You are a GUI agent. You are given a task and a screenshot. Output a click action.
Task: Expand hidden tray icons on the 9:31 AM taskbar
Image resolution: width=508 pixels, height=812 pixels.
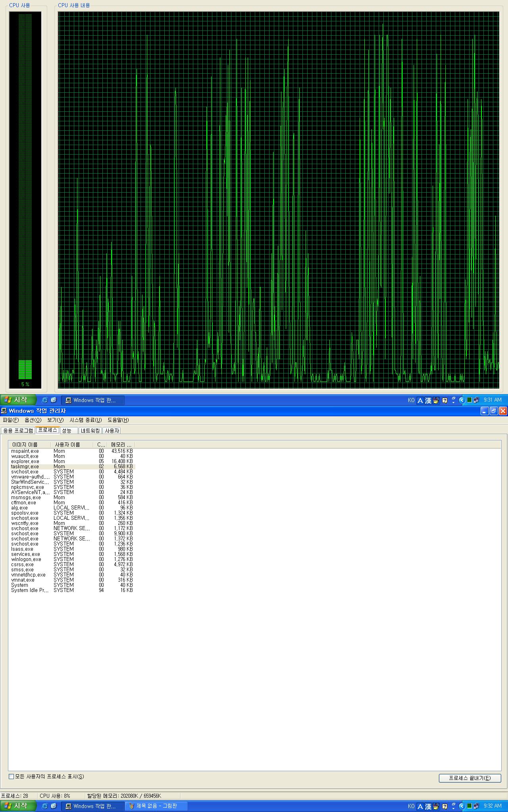click(462, 400)
